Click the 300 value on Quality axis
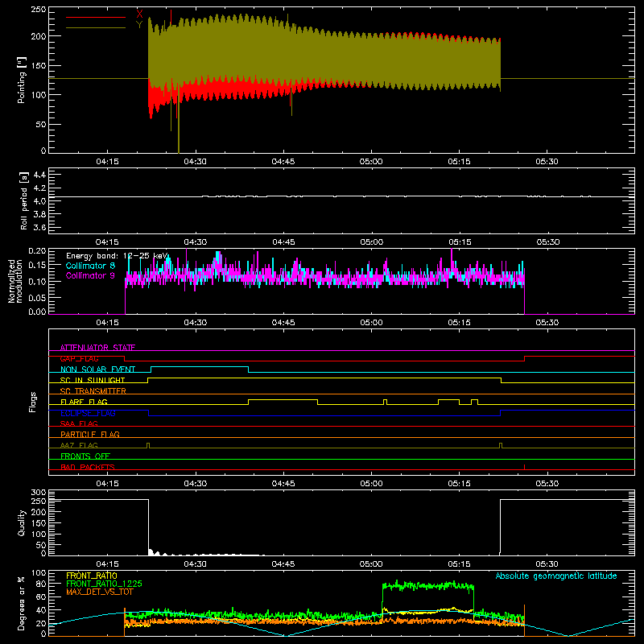Viewport: 644px width, 644px height. (x=39, y=492)
